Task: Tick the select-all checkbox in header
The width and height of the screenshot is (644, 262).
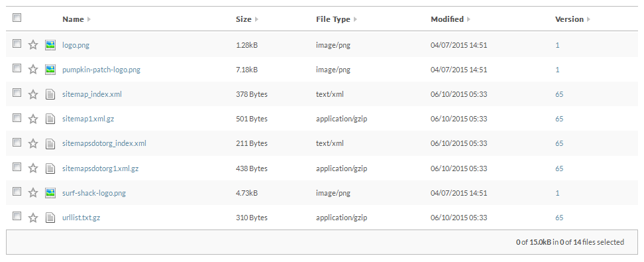Action: [x=17, y=18]
